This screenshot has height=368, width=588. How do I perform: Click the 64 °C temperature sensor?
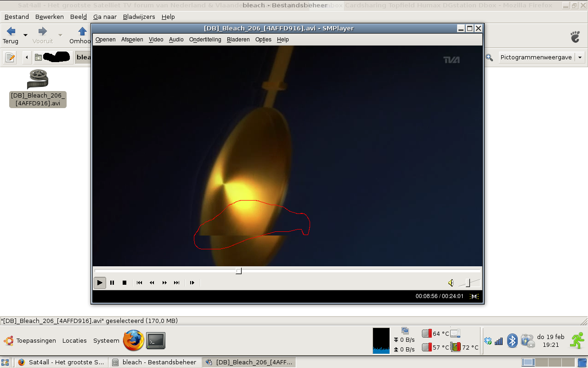[x=435, y=334]
